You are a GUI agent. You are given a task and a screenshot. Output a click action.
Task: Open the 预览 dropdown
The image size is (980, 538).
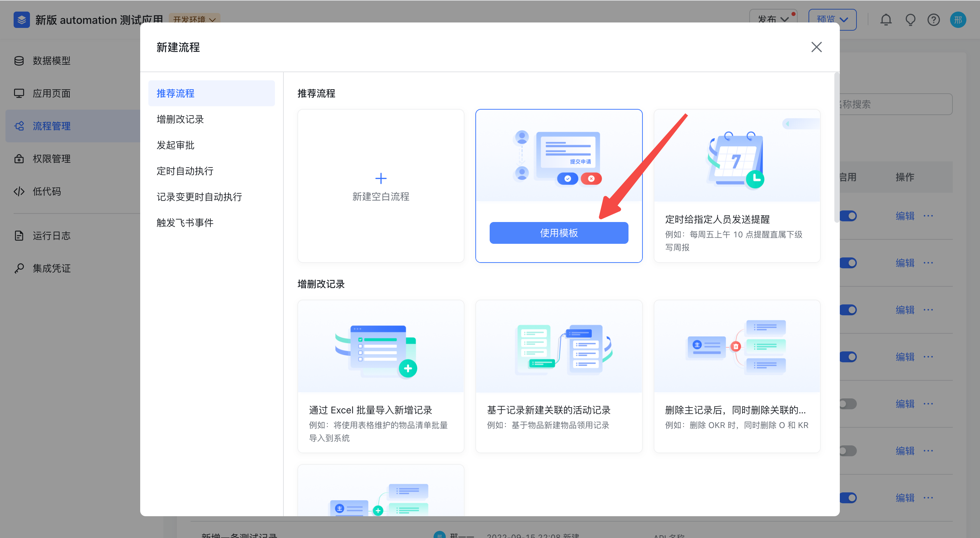[x=832, y=19]
